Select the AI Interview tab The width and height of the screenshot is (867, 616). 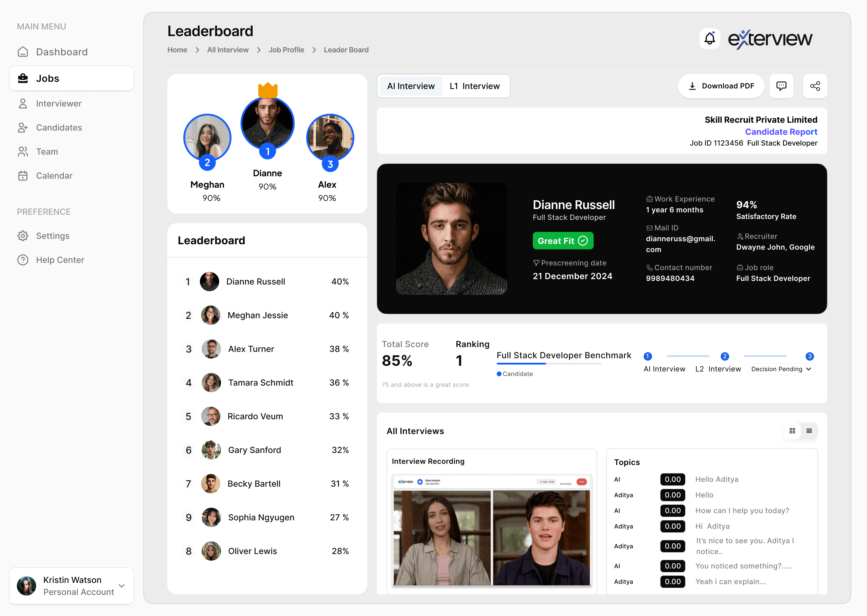coord(411,86)
